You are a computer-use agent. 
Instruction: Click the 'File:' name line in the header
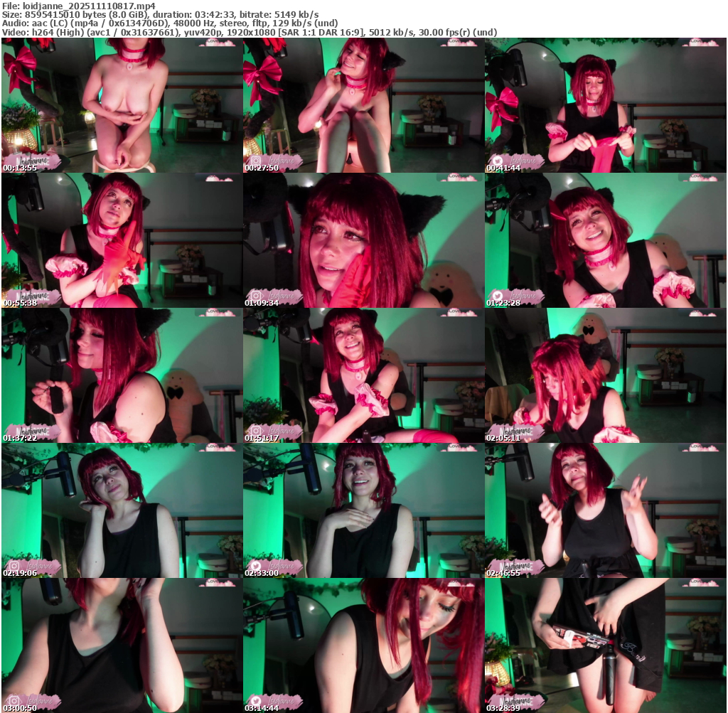tap(79, 6)
